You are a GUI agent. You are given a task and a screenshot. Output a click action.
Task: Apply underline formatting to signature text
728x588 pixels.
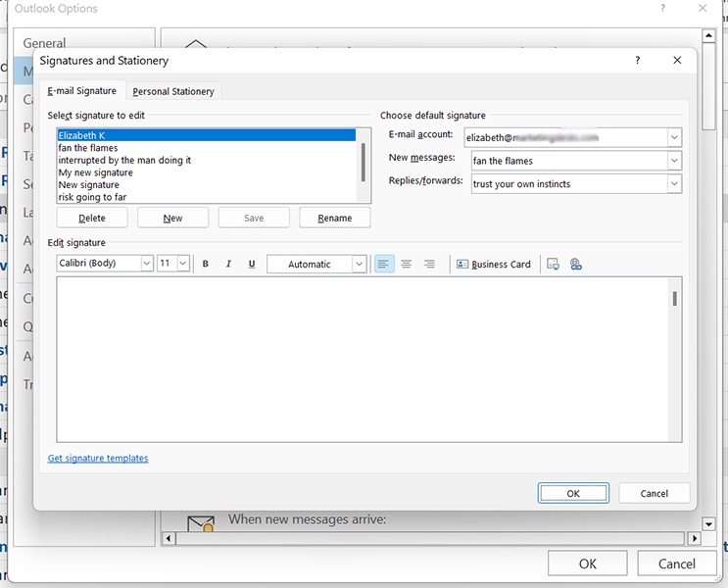pos(252,264)
